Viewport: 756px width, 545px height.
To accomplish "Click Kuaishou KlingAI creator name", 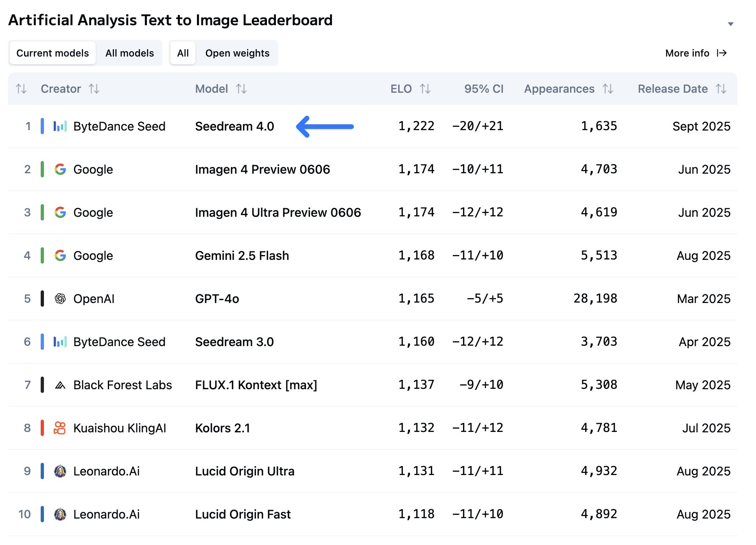I will tap(120, 428).
